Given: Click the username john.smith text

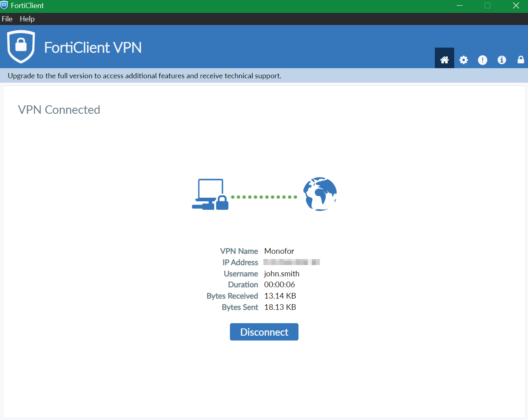Looking at the screenshot, I should tap(282, 274).
